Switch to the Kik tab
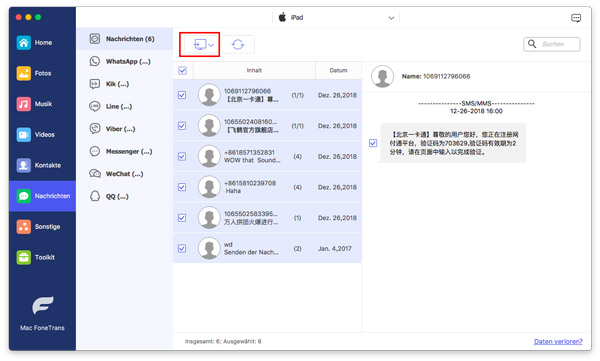Image resolution: width=600 pixels, height=361 pixels. pos(125,84)
